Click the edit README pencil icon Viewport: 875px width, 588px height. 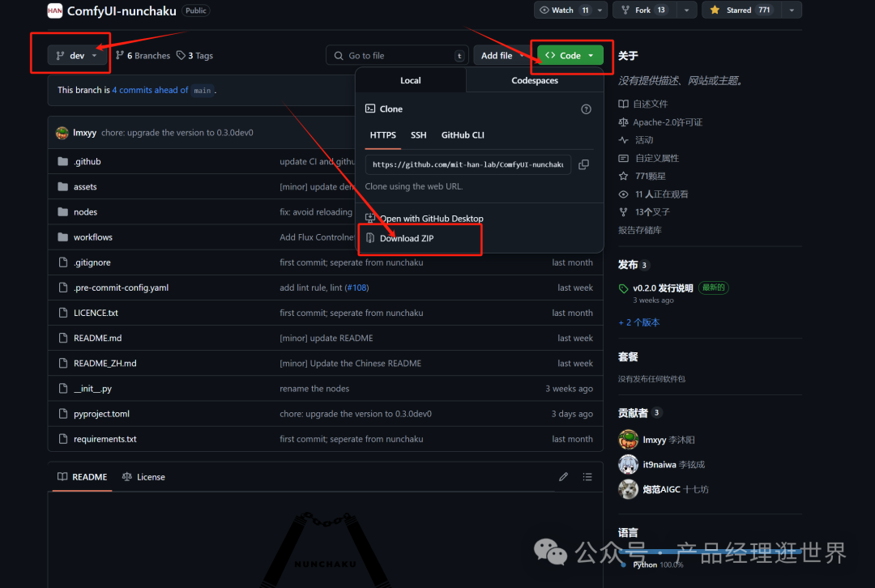(564, 476)
